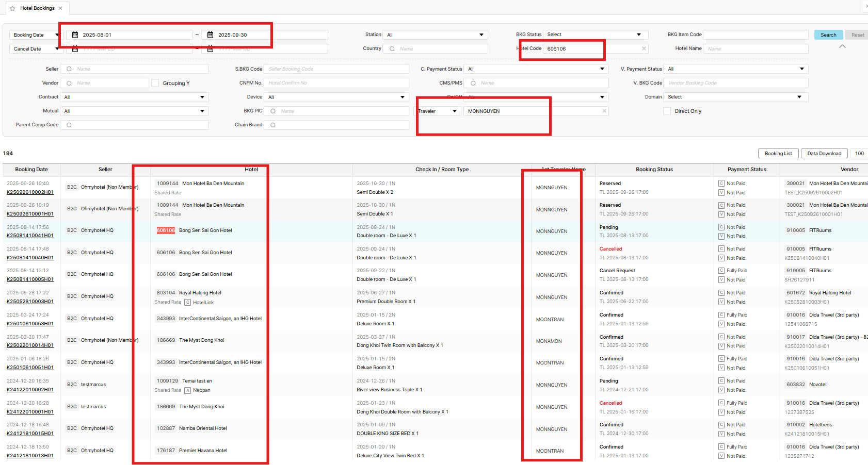Image resolution: width=868 pixels, height=465 pixels.
Task: Click the V payment icon for booking K25092610002H01
Action: (721, 193)
